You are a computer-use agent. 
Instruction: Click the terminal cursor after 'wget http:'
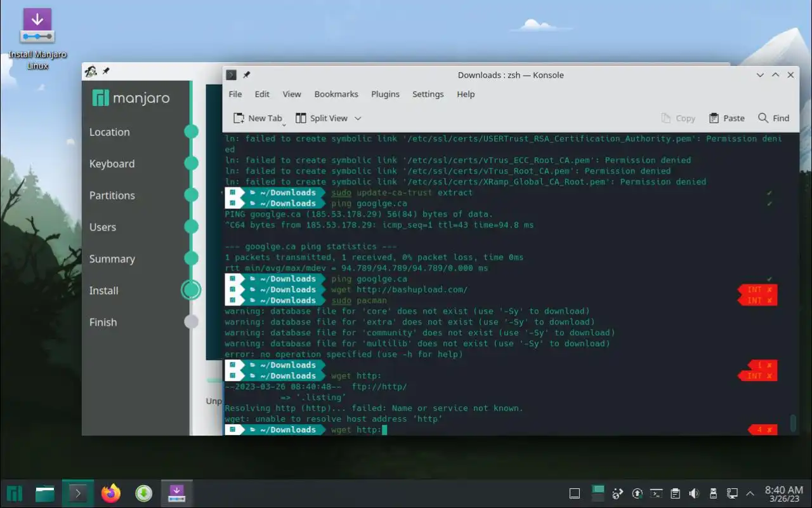click(384, 430)
